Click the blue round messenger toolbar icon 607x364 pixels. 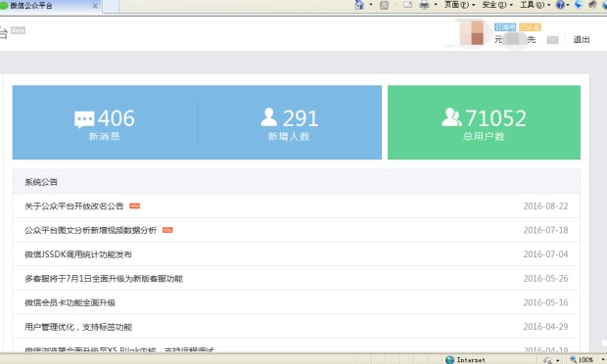click(x=579, y=4)
